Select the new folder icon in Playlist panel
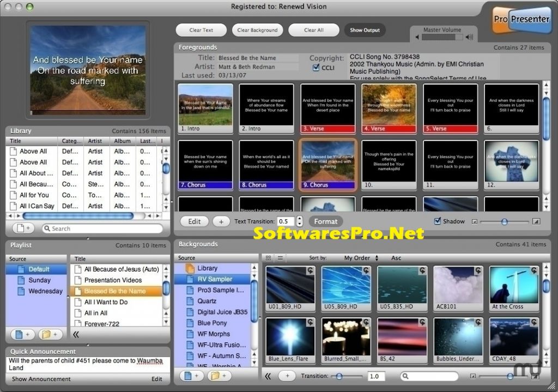 coord(46,334)
